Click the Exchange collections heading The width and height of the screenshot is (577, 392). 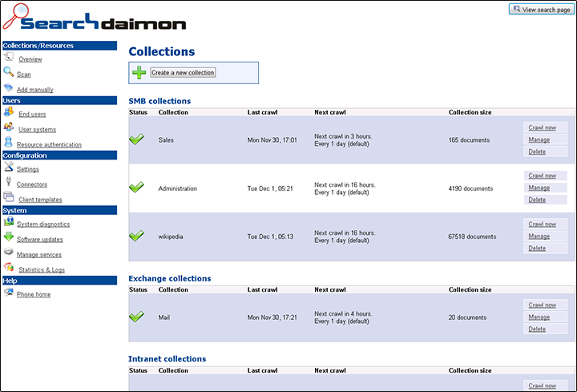tap(170, 279)
